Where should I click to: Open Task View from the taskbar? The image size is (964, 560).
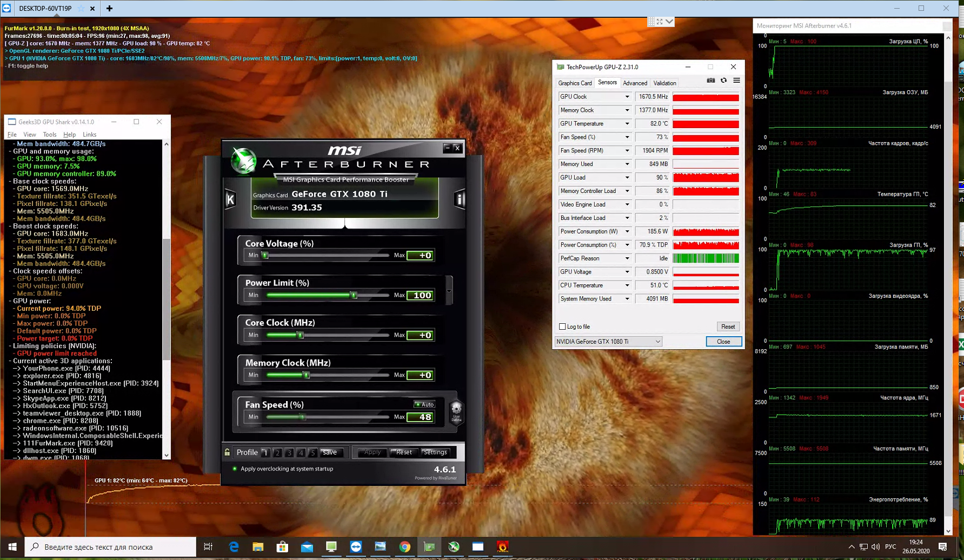click(208, 547)
